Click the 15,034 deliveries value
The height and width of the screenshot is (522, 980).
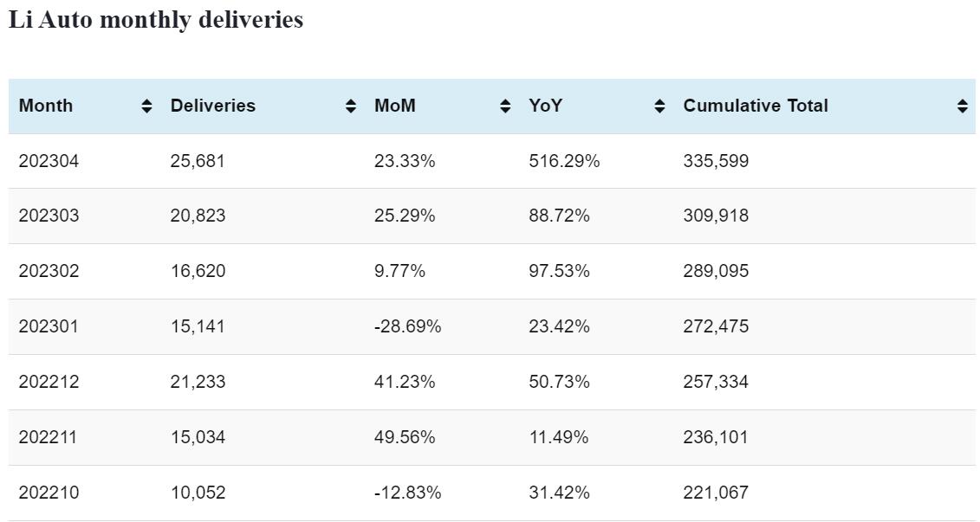tap(198, 437)
